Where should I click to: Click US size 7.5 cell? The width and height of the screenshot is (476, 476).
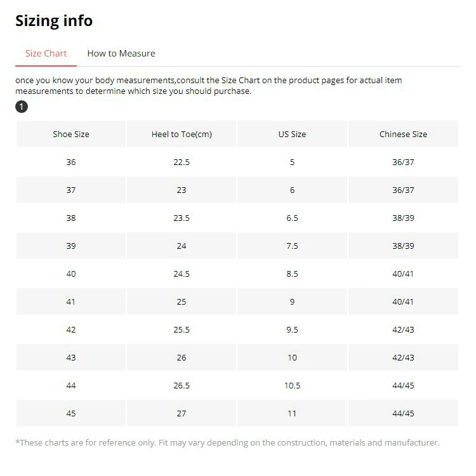click(292, 246)
